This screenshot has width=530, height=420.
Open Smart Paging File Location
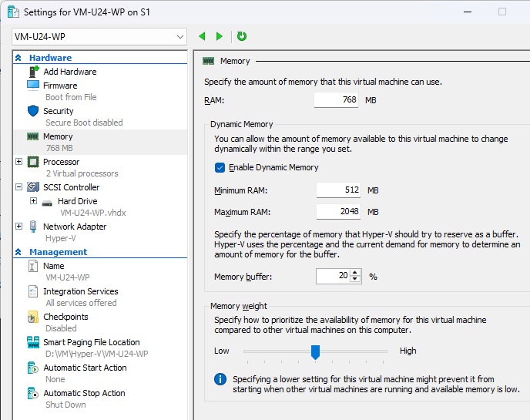click(x=91, y=342)
